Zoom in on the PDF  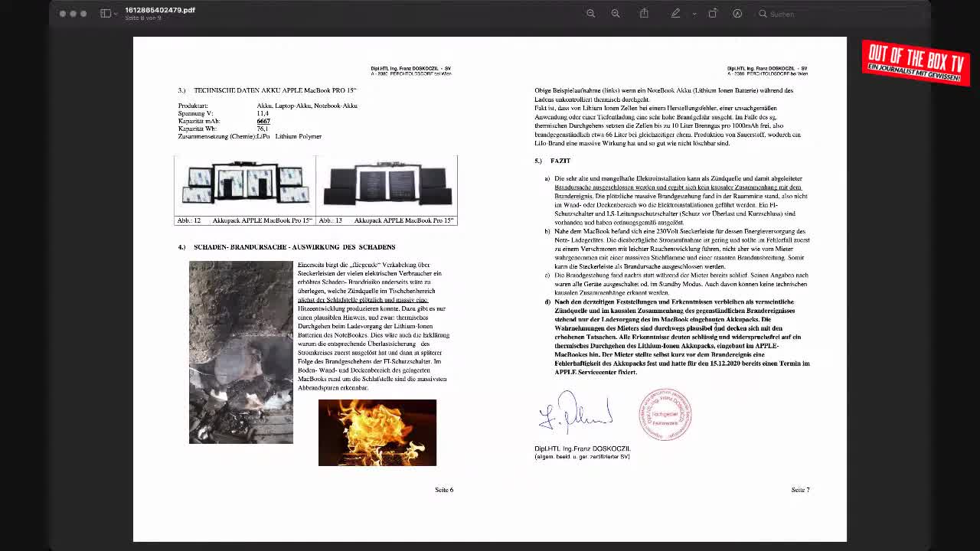coord(615,14)
